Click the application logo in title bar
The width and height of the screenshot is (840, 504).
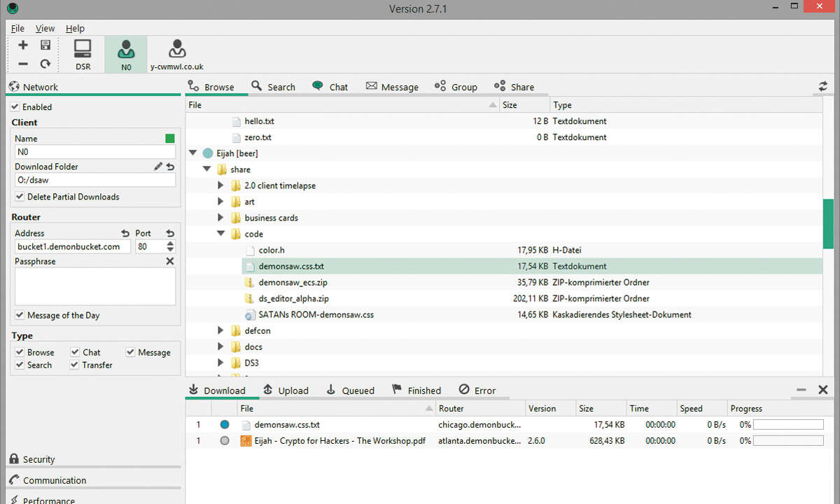(13, 8)
